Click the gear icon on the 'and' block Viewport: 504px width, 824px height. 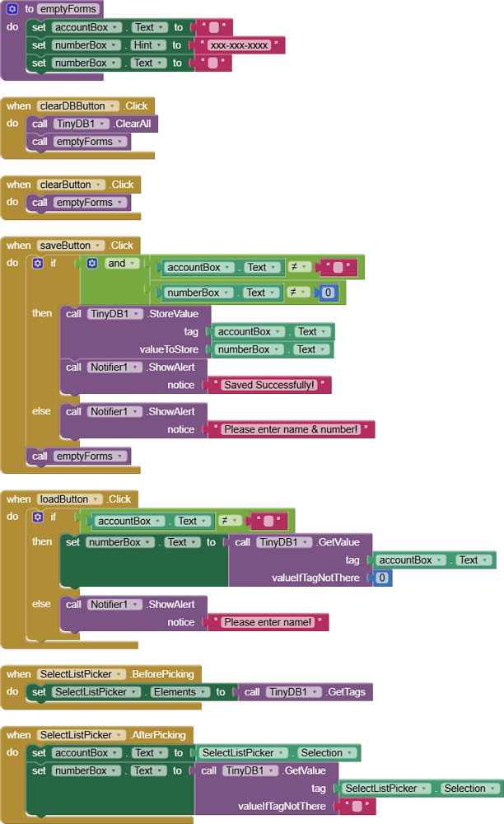92,264
